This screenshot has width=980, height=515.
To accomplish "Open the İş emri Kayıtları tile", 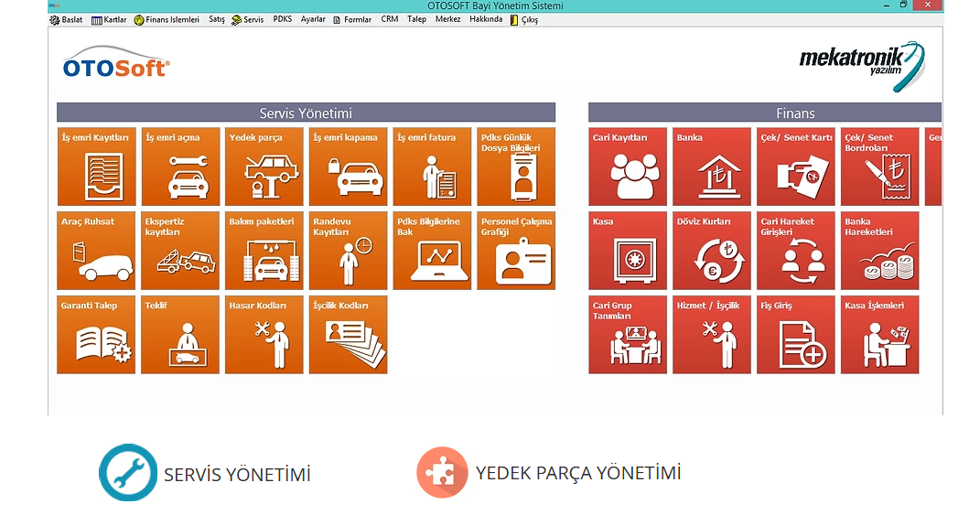I will 96,166.
